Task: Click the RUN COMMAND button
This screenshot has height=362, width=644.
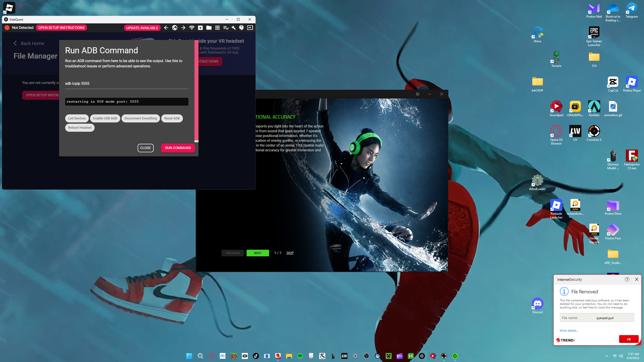Action: tap(178, 148)
